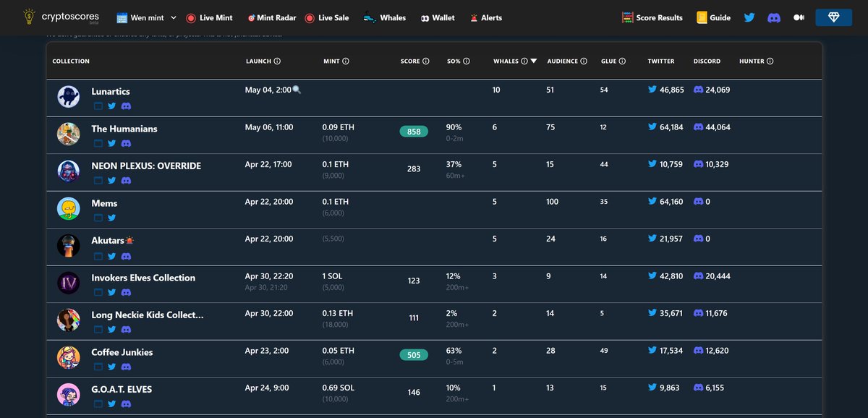Screen dimensions: 868x418
Task: Open Invokers Elves Collection name
Action: point(143,278)
